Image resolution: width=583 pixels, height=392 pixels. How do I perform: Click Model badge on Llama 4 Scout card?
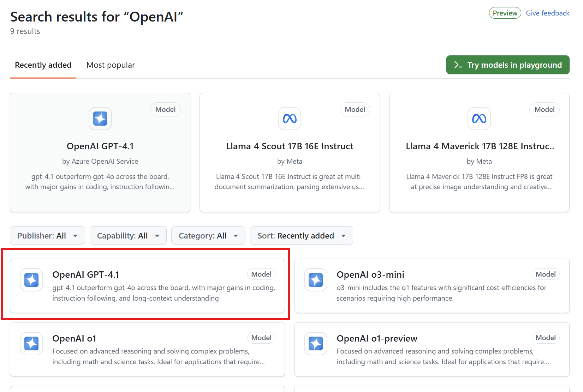click(355, 109)
